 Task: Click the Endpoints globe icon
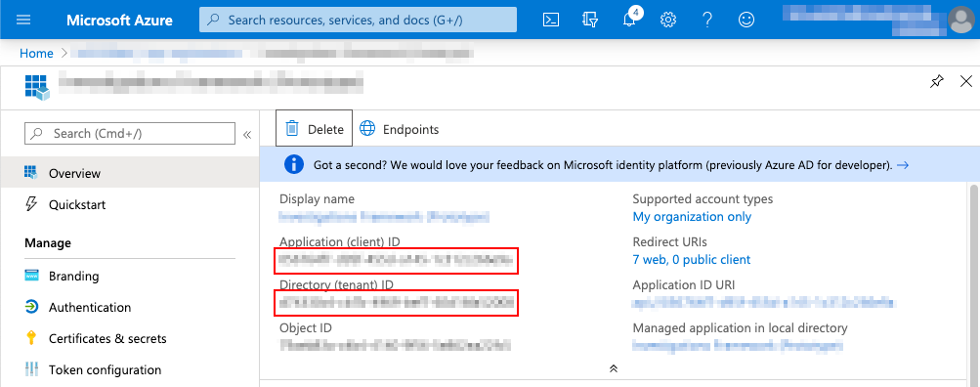367,128
